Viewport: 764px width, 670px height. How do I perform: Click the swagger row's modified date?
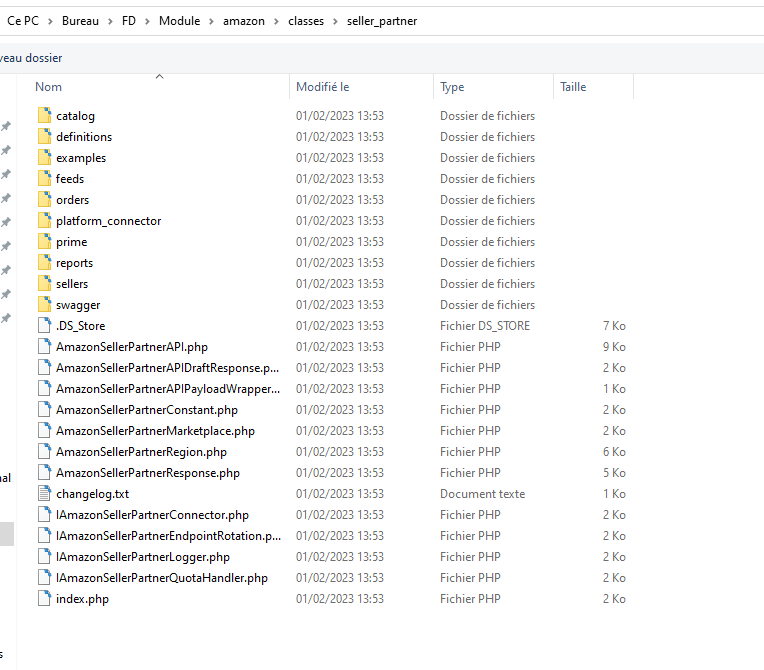(x=340, y=305)
